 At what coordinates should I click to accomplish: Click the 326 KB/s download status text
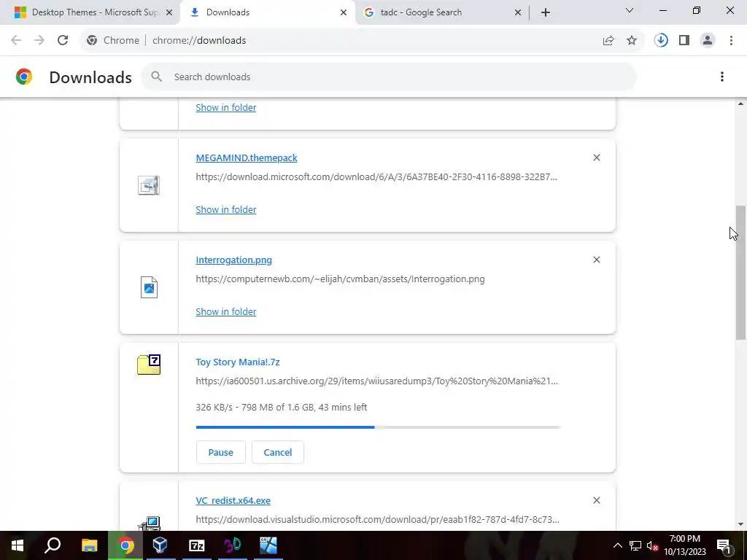click(x=281, y=407)
